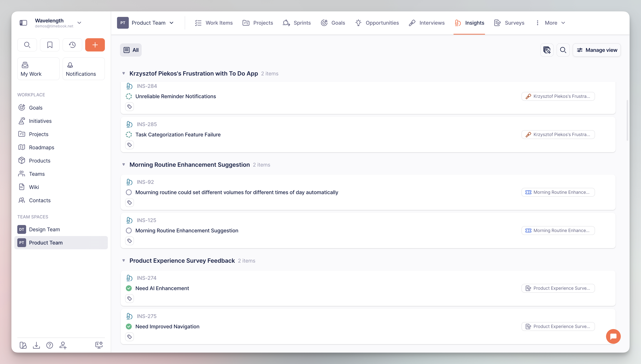Open Morning Routine source chip on INS-92

point(558,192)
